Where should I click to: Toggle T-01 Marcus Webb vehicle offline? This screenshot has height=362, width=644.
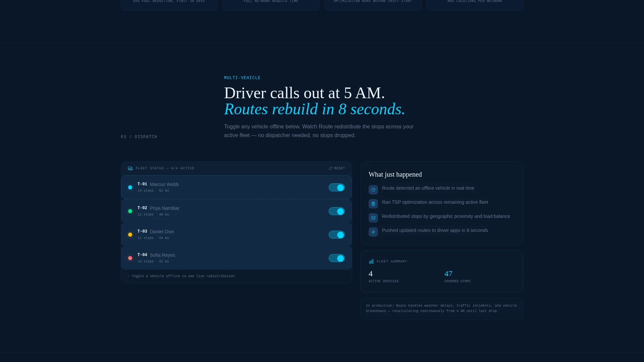336,187
